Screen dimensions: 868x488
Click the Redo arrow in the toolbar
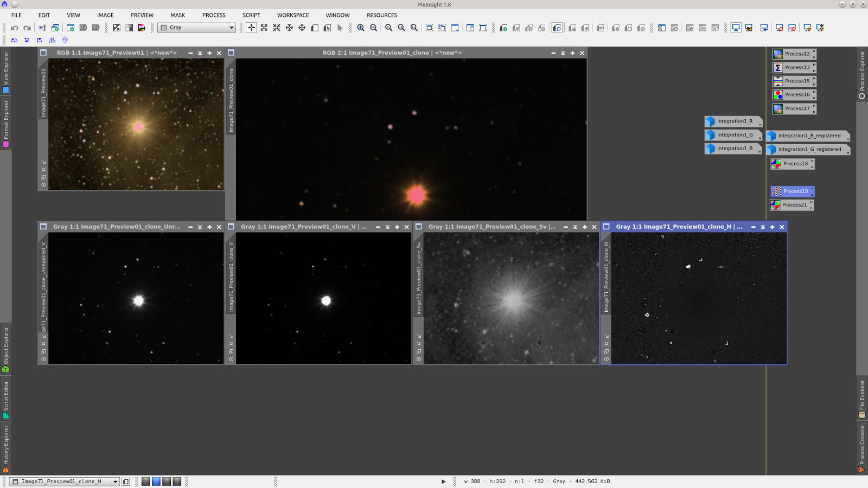[x=27, y=28]
